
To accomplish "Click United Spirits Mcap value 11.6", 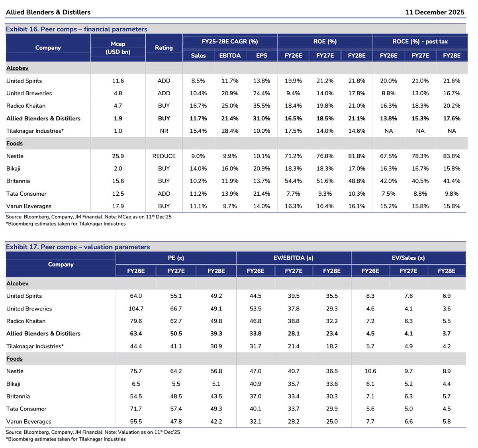I will [118, 81].
